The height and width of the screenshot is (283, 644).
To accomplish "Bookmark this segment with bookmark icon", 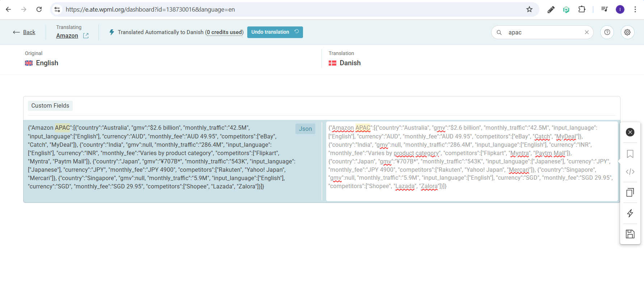I will tap(630, 154).
